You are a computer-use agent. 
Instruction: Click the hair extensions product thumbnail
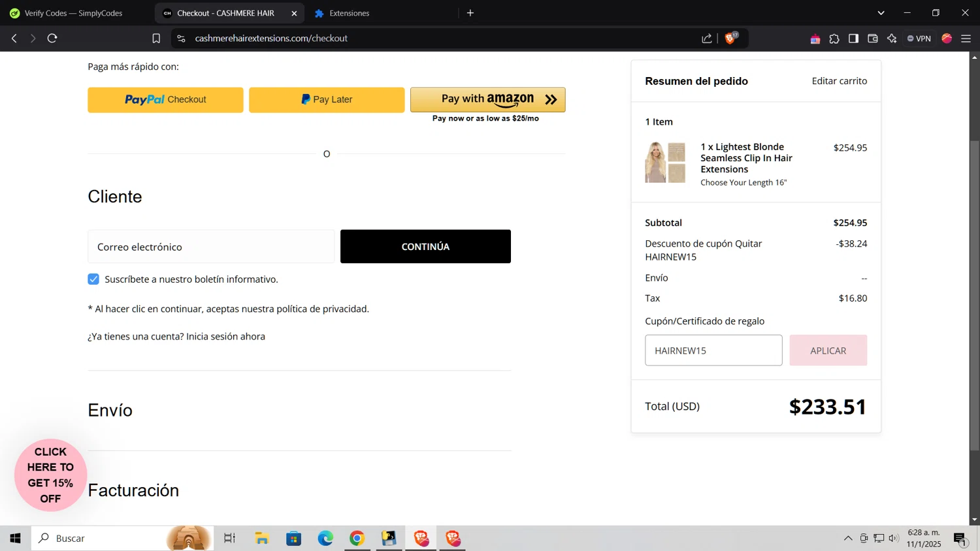[x=665, y=163]
